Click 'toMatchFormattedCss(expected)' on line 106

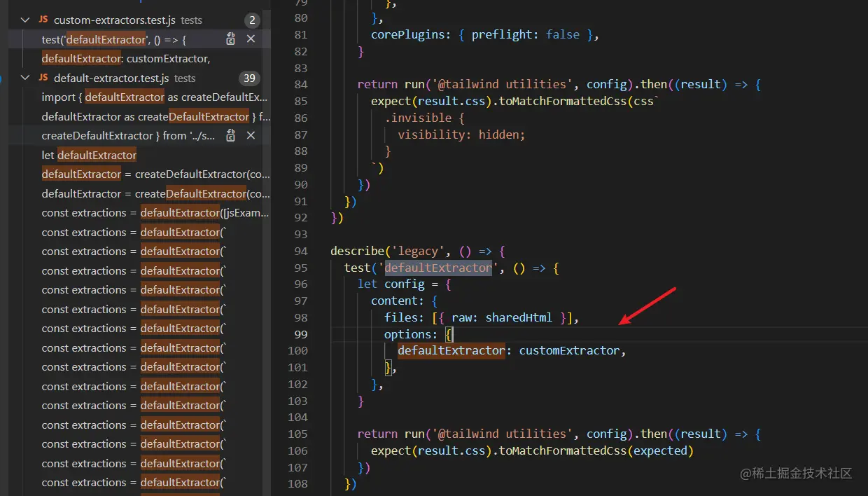tap(596, 450)
